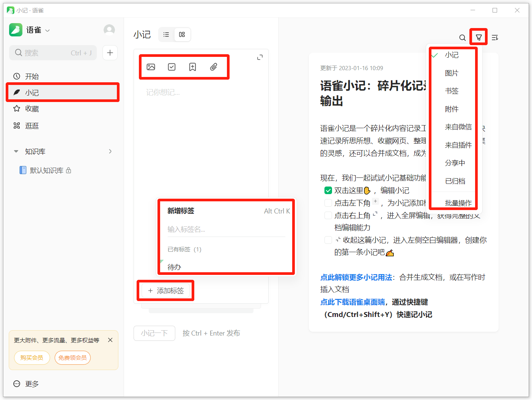Click the 记你想记 note text area
The width and height of the screenshot is (532, 400).
coord(201,92)
